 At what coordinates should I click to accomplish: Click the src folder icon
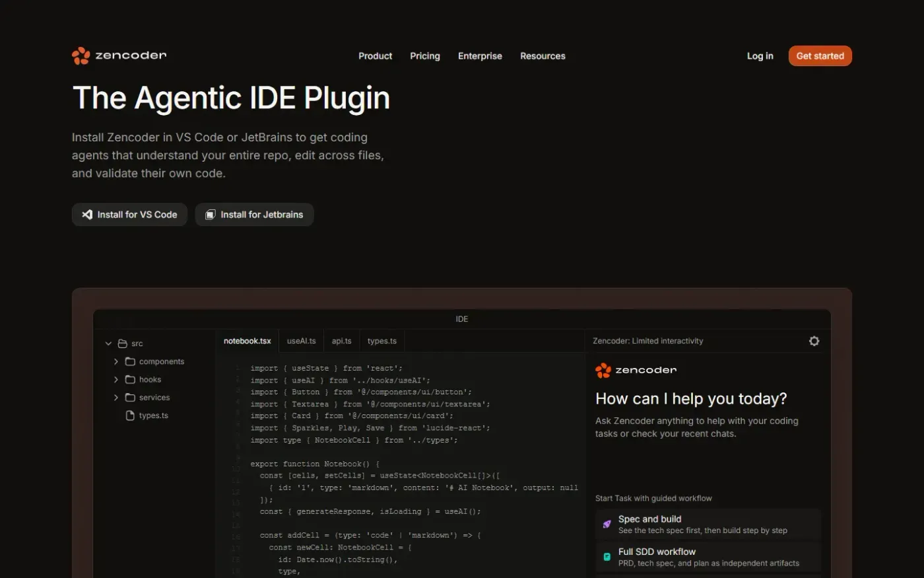pyautogui.click(x=122, y=343)
